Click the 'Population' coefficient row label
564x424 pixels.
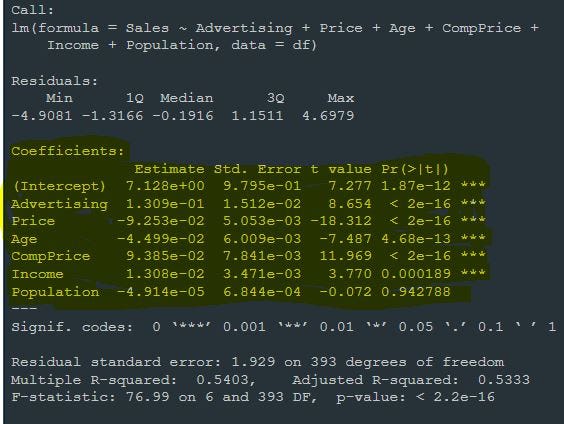click(55, 292)
